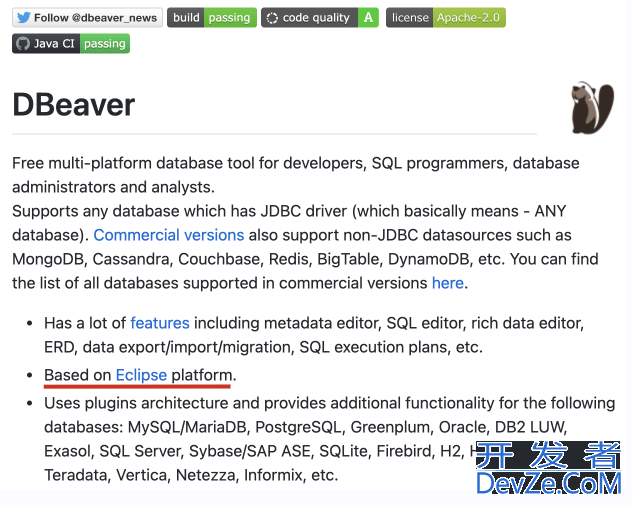Image resolution: width=632 pixels, height=505 pixels.
Task: Click the 'Based on Eclipse platform' bullet text
Action: click(x=140, y=375)
